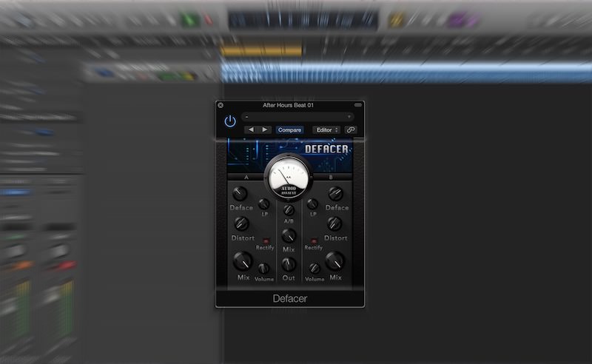This screenshot has width=592, height=364.
Task: Click the section A Deface knob
Action: pos(239,194)
